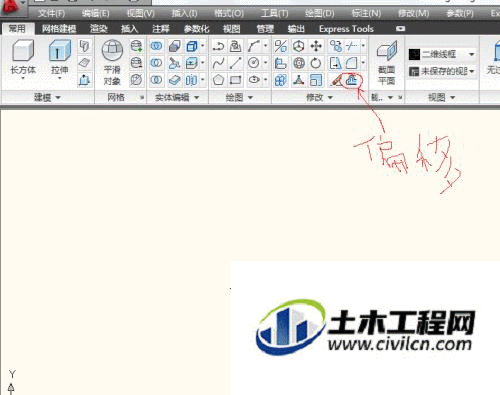This screenshot has width=500, height=395.
Task: Click the 3D Array cubes icon
Action: point(281,80)
